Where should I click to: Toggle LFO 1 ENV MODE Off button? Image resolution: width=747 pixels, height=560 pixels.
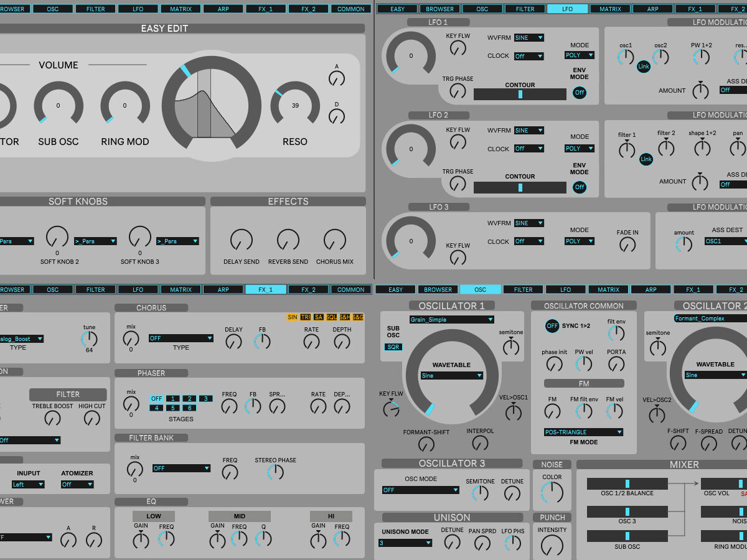(580, 93)
